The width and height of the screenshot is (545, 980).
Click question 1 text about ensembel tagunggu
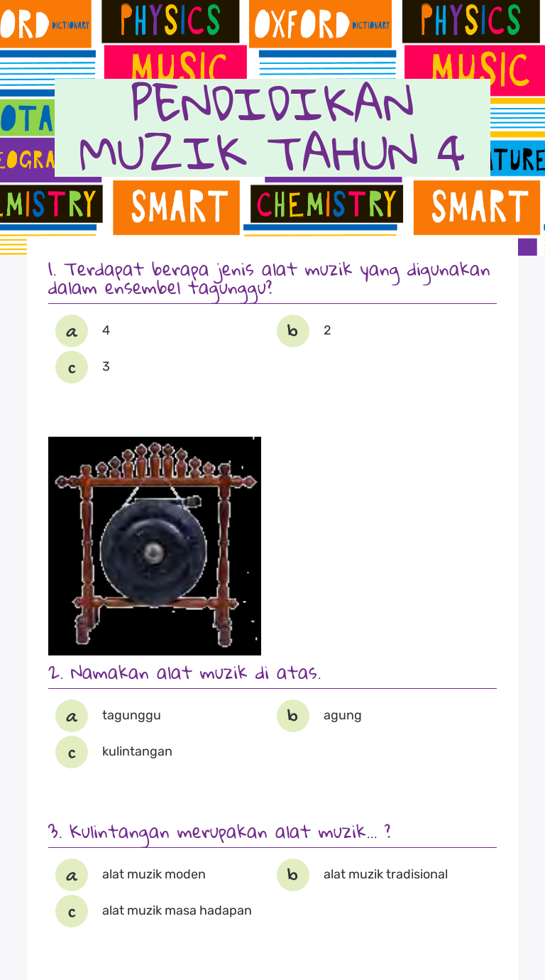click(269, 279)
